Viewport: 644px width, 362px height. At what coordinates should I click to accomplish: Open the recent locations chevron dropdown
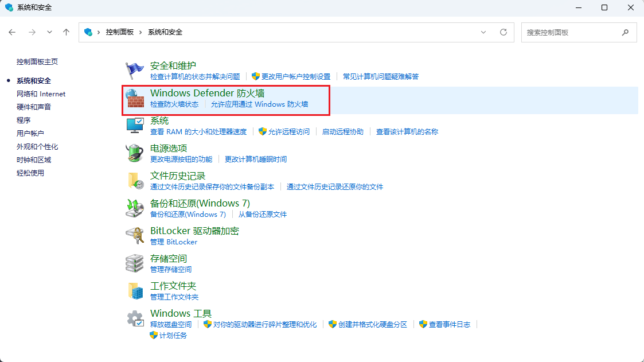point(49,32)
